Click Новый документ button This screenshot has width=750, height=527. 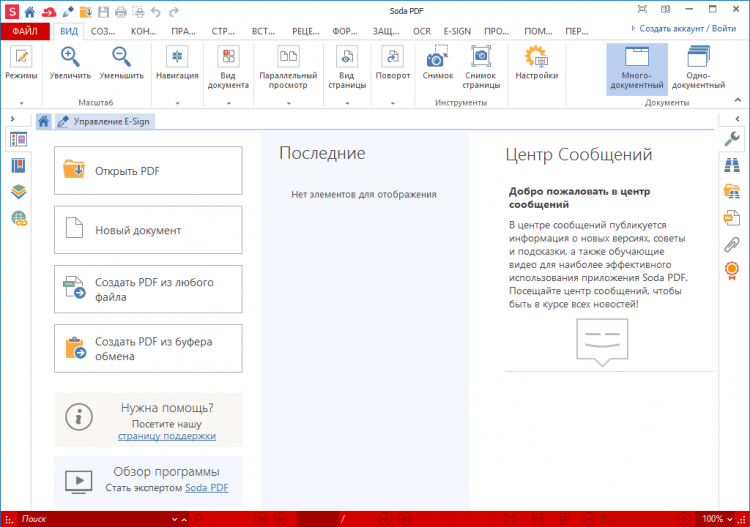148,230
